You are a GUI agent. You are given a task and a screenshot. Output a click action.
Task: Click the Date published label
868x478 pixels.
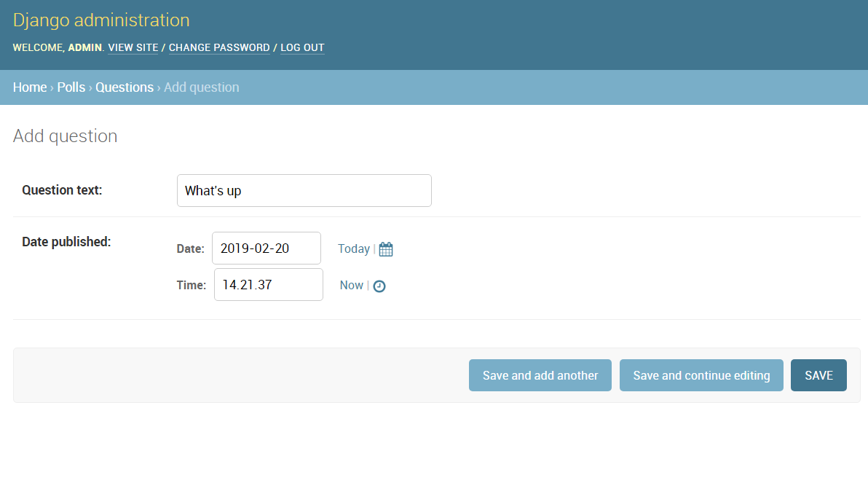pos(66,241)
